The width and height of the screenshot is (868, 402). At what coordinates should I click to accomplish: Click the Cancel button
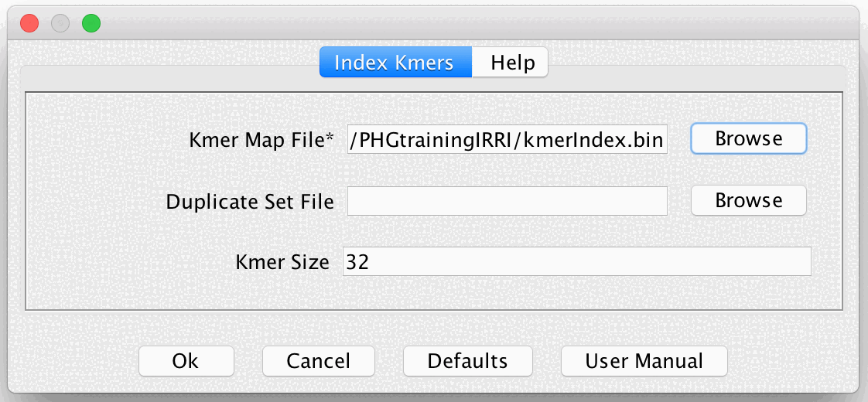pos(318,361)
